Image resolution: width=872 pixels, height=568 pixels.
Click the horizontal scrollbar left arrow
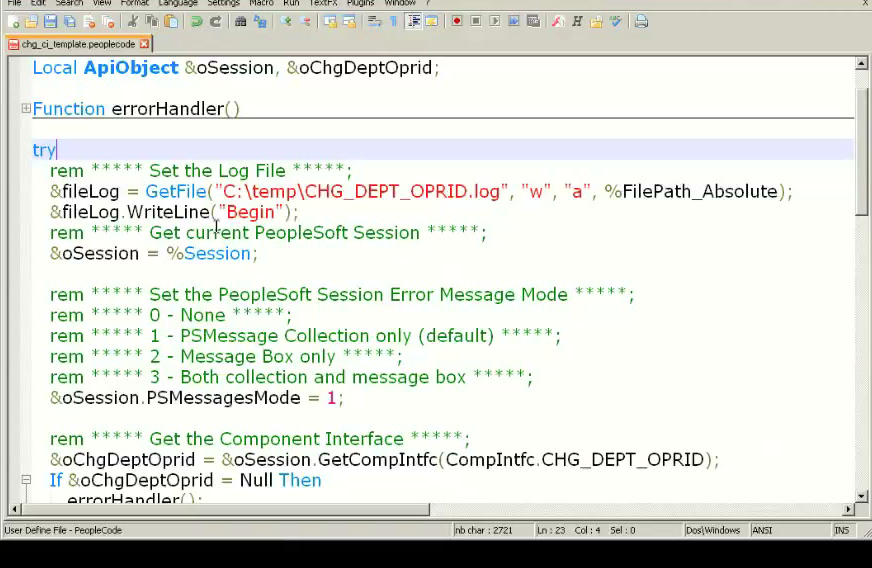point(14,509)
